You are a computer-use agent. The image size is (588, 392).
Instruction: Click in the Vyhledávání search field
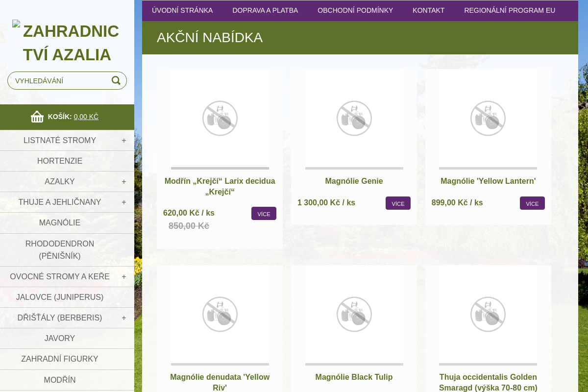click(x=59, y=81)
